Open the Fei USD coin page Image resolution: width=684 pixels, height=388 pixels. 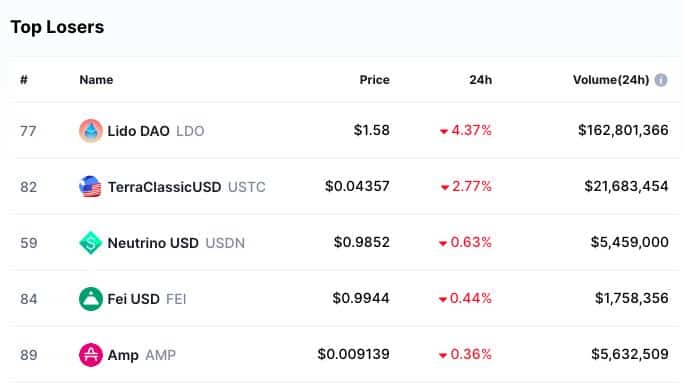(133, 299)
